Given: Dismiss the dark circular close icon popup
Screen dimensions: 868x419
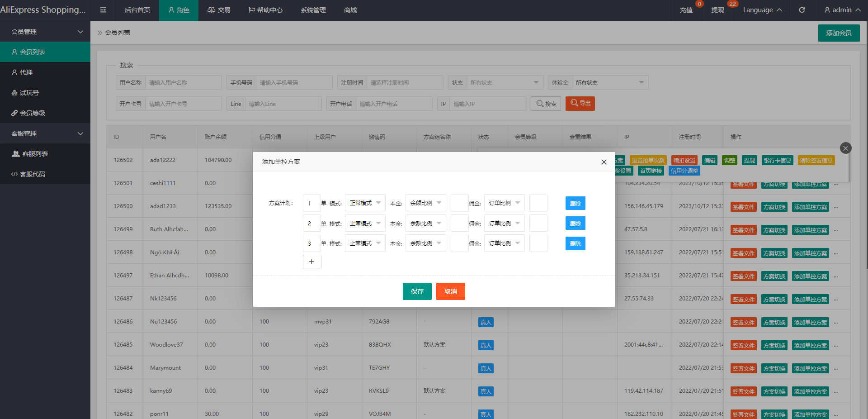Looking at the screenshot, I should (x=845, y=148).
